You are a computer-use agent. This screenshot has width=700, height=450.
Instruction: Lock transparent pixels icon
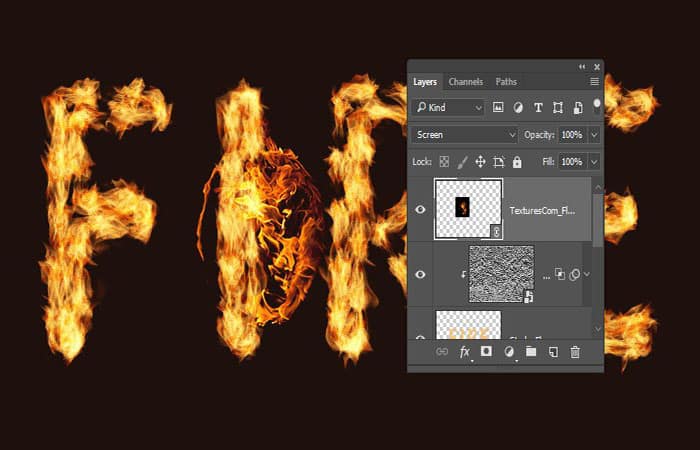(444, 162)
